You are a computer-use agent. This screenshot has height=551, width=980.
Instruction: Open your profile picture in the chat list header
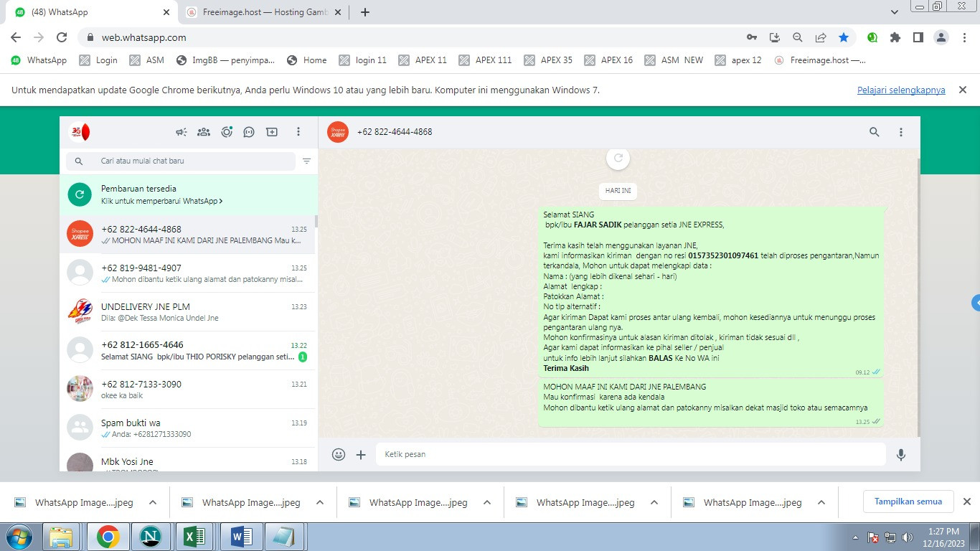(79, 132)
